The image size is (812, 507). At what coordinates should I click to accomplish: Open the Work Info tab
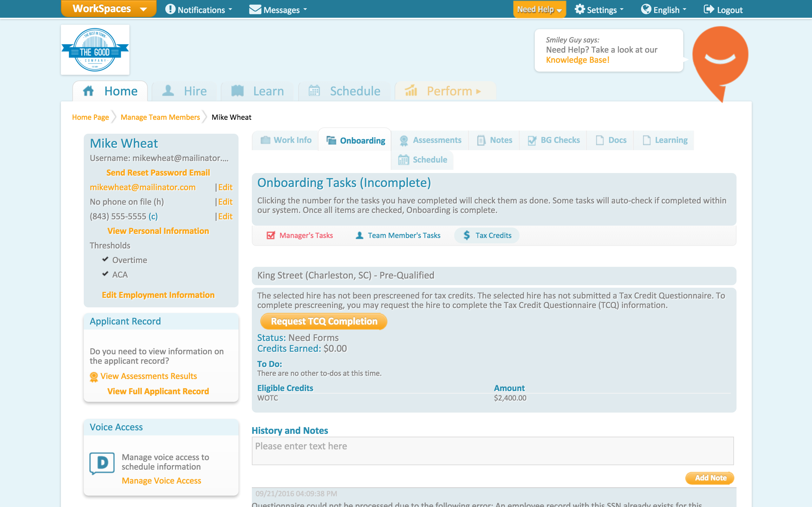click(x=286, y=140)
